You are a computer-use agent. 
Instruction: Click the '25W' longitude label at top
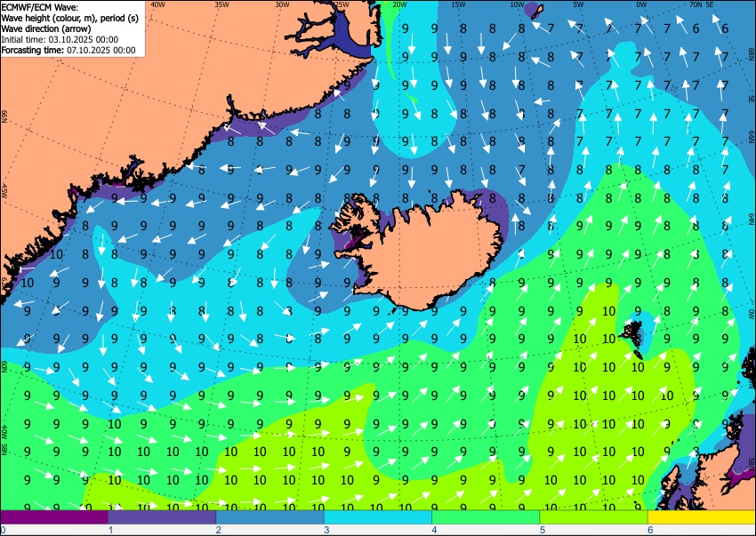tap(342, 4)
